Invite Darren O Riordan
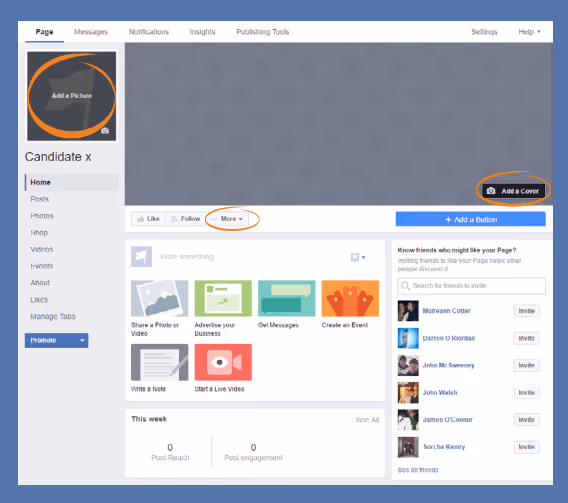 coord(526,338)
